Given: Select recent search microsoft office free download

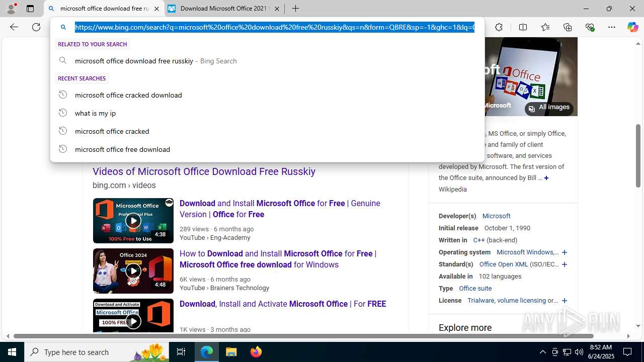Looking at the screenshot, I should click(267, 149).
